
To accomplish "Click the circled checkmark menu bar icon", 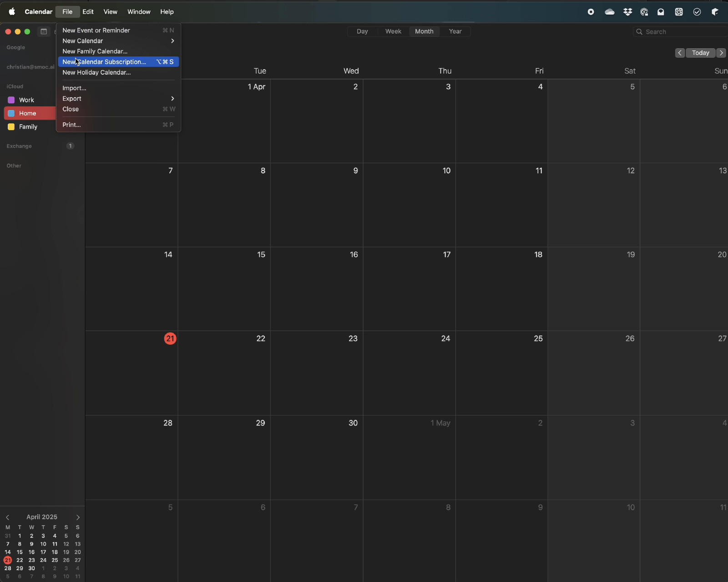I will (697, 12).
